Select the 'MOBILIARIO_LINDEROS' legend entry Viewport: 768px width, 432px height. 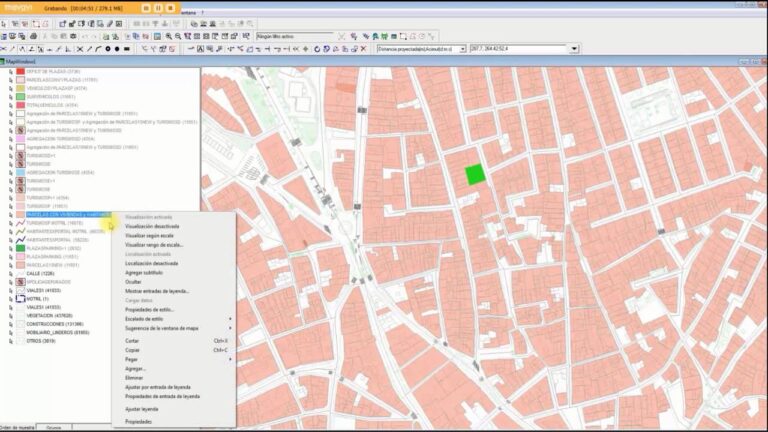(x=58, y=333)
